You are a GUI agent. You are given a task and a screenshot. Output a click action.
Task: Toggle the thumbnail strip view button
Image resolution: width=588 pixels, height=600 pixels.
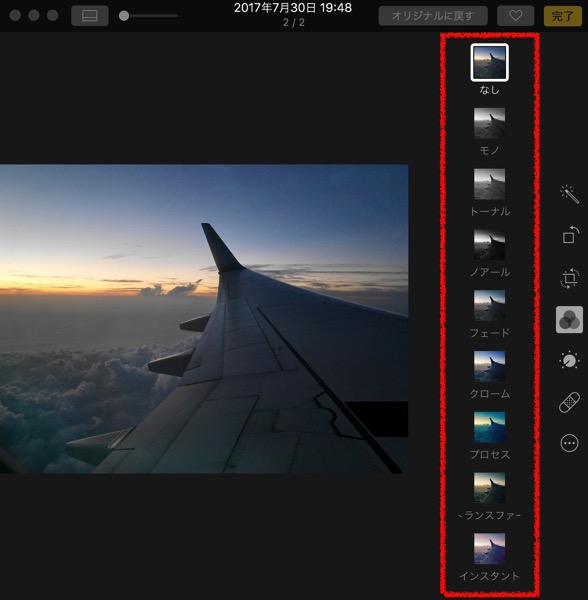pyautogui.click(x=90, y=16)
